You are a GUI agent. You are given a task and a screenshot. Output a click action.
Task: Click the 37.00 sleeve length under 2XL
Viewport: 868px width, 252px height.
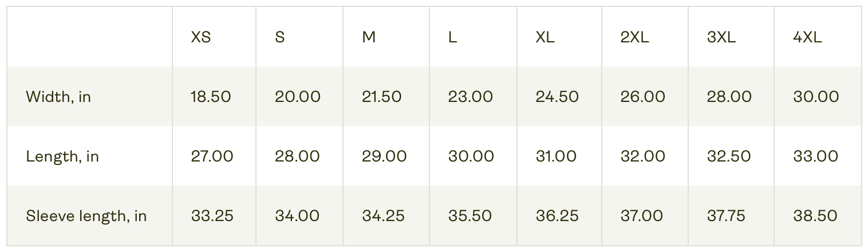(x=642, y=216)
